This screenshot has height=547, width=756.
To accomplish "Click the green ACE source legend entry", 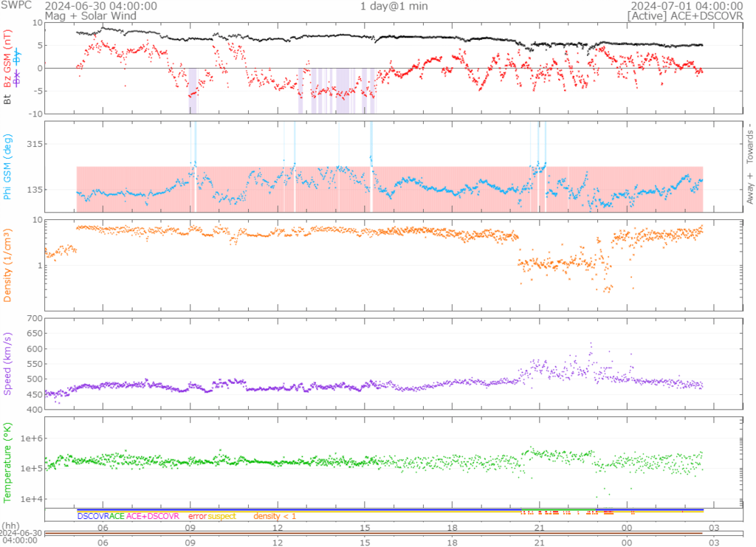I will pos(116,516).
